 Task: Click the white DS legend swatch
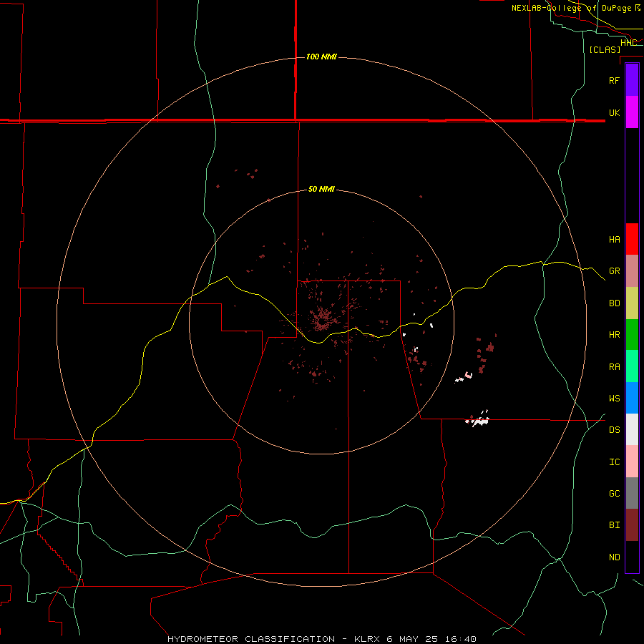pyautogui.click(x=632, y=429)
